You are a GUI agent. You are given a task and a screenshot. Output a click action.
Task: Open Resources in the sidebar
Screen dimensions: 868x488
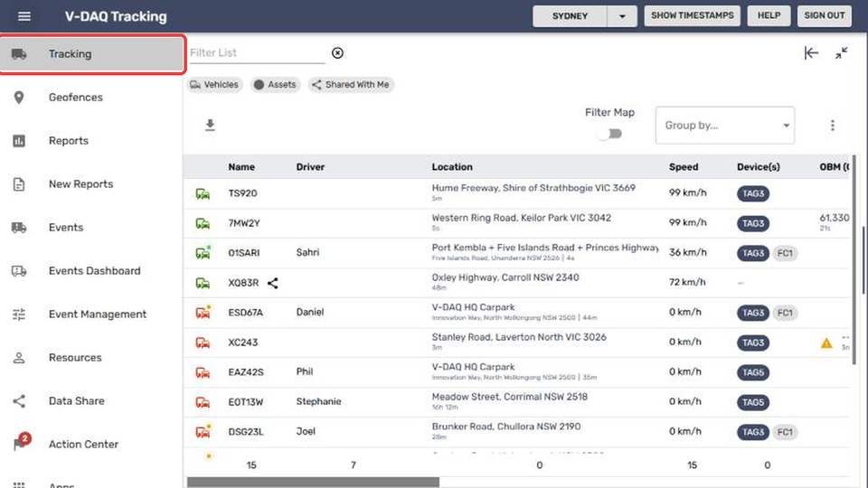[92, 358]
